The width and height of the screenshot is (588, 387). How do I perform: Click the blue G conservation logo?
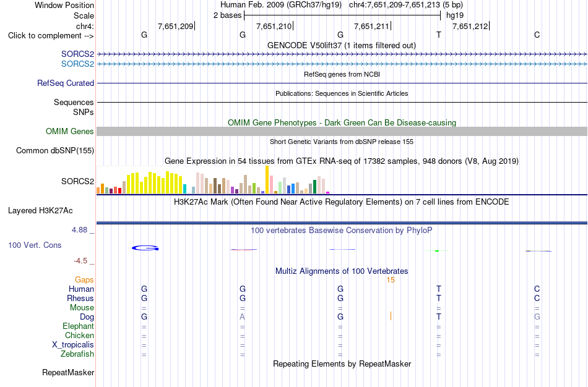coord(145,248)
